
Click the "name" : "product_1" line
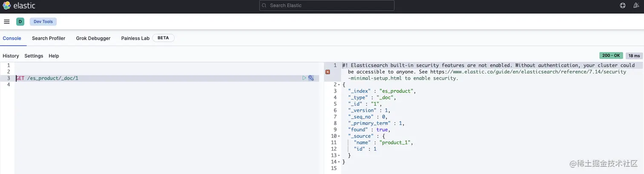tap(383, 142)
